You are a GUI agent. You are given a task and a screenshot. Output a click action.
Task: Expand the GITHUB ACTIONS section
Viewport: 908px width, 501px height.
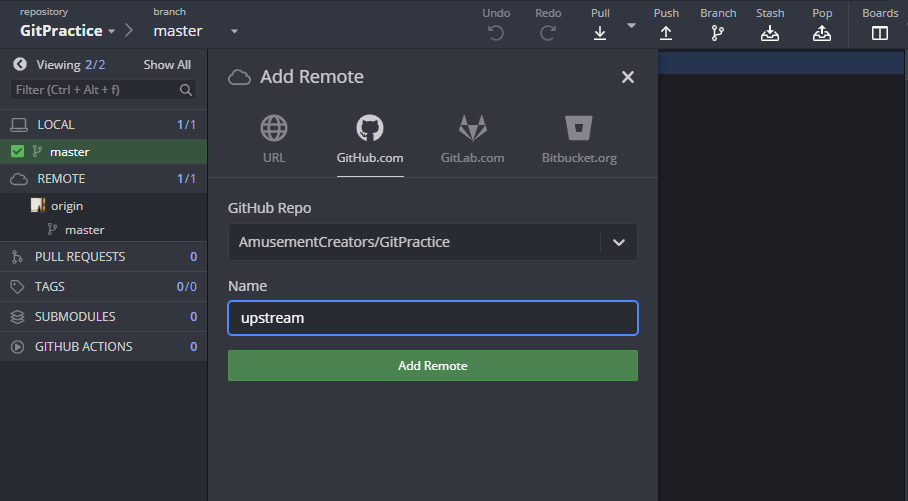pos(103,347)
